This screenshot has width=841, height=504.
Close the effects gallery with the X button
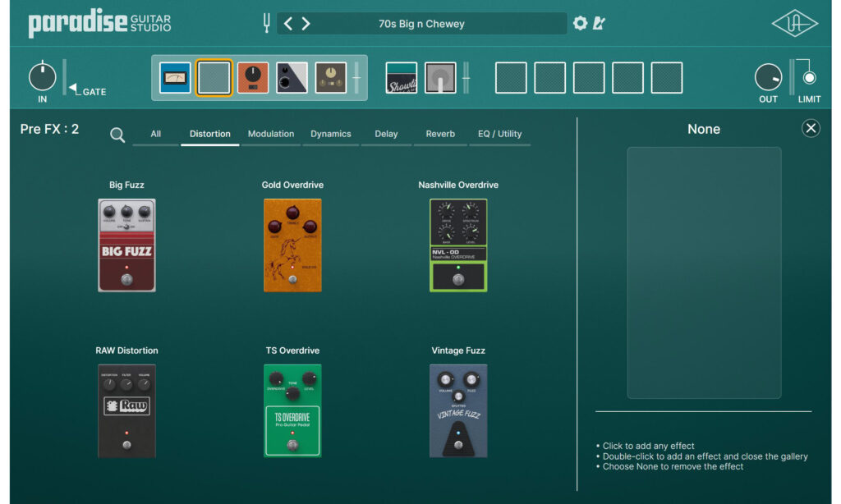[811, 128]
